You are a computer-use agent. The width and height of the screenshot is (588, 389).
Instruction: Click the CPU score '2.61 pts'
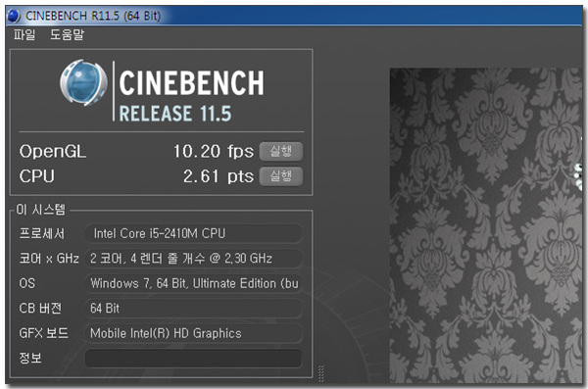[x=219, y=176]
